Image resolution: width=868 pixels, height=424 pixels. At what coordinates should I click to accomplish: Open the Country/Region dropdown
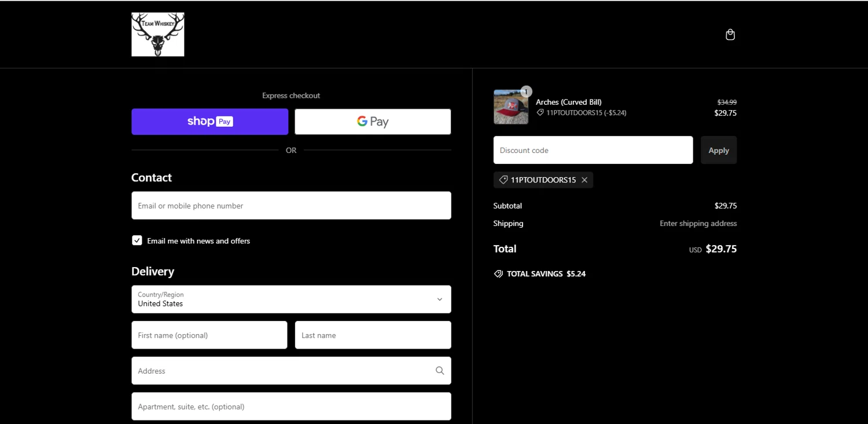click(291, 299)
